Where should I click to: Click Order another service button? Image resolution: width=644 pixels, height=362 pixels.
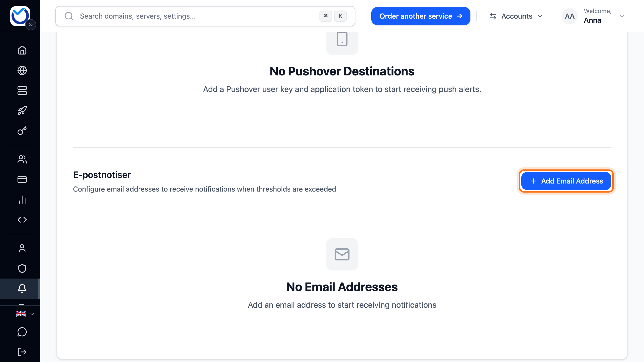(x=421, y=16)
